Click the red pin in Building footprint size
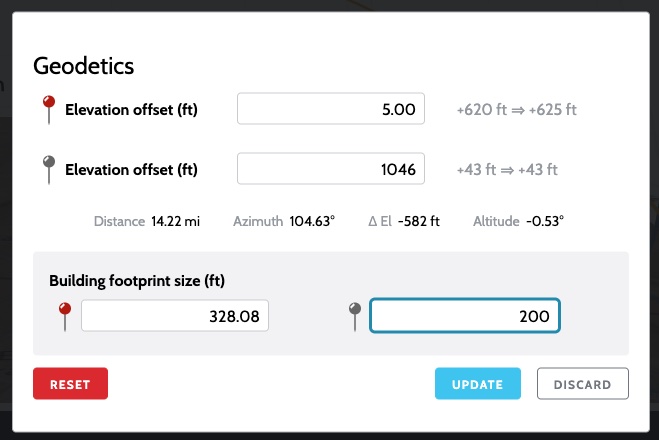Screen dimensions: 659x440 click(x=66, y=315)
